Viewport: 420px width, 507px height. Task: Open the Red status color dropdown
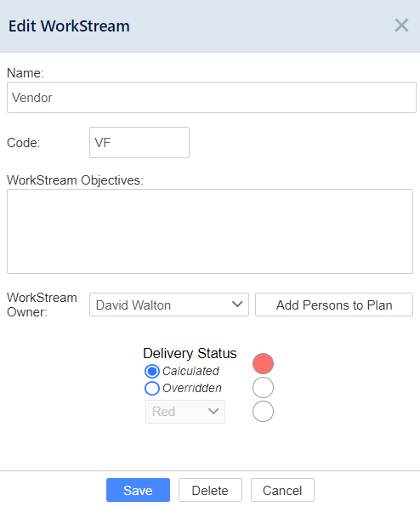coord(185,412)
